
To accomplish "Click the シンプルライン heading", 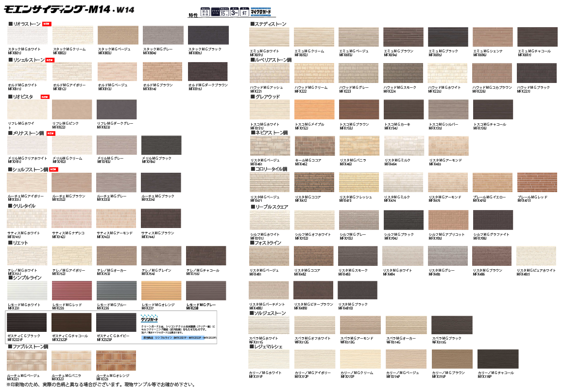I will 25,278.
